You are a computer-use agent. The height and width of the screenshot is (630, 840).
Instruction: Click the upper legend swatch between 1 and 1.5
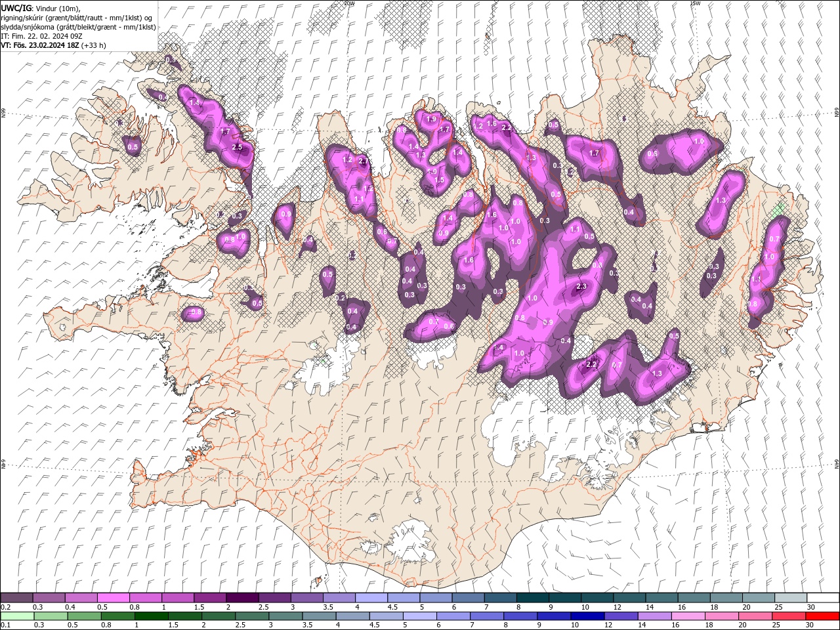[177, 598]
